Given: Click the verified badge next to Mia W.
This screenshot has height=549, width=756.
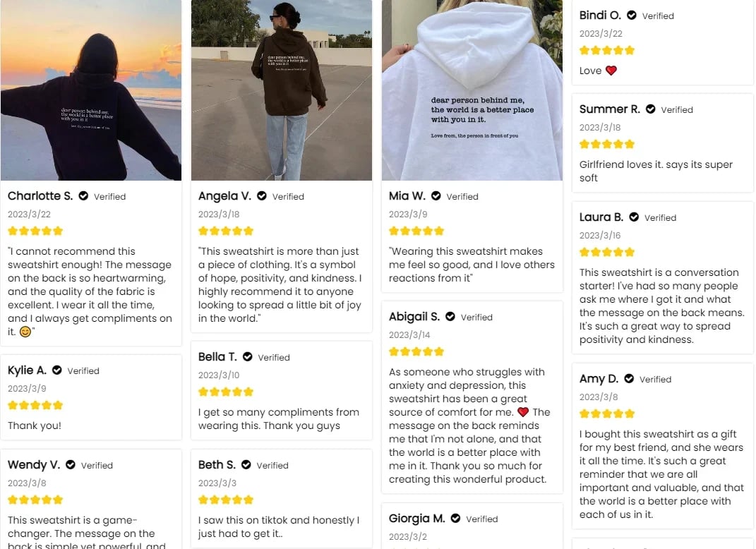Looking at the screenshot, I should [x=436, y=195].
